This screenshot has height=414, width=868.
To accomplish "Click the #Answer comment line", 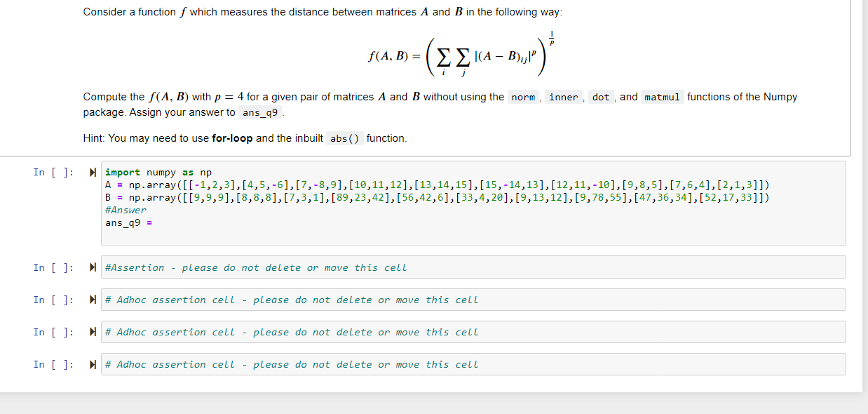I will point(126,209).
